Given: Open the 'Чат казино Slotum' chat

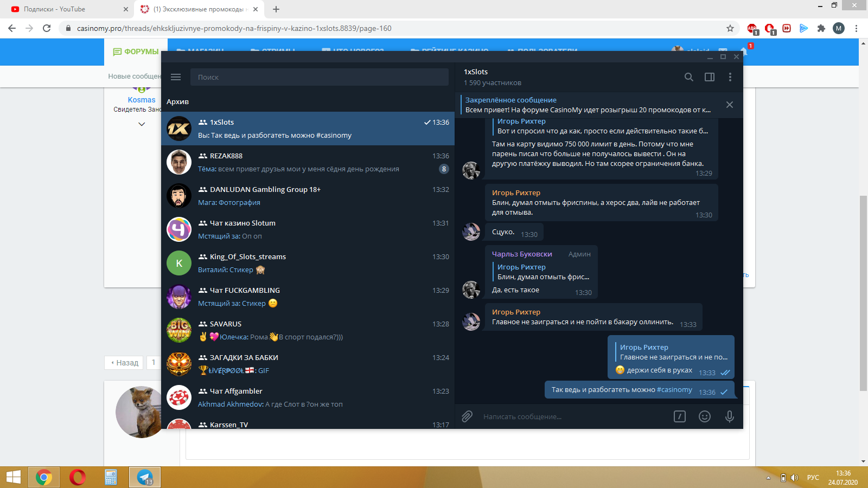Looking at the screenshot, I should [x=308, y=229].
